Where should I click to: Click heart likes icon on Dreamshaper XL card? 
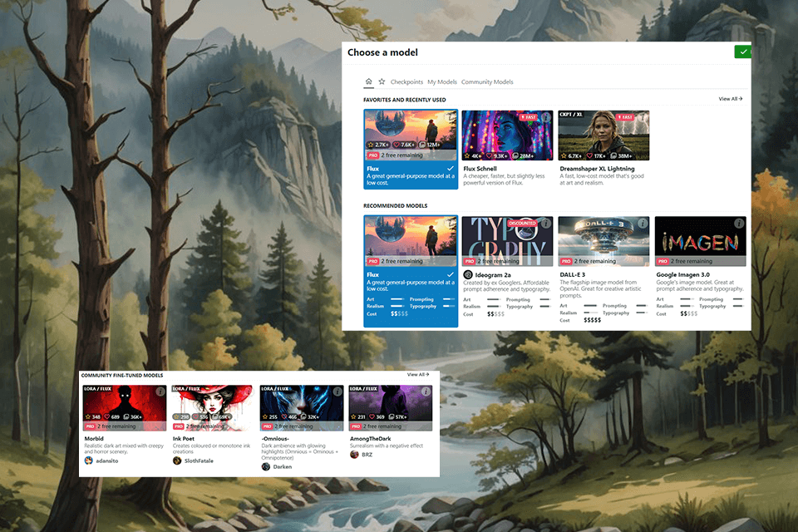tap(589, 155)
